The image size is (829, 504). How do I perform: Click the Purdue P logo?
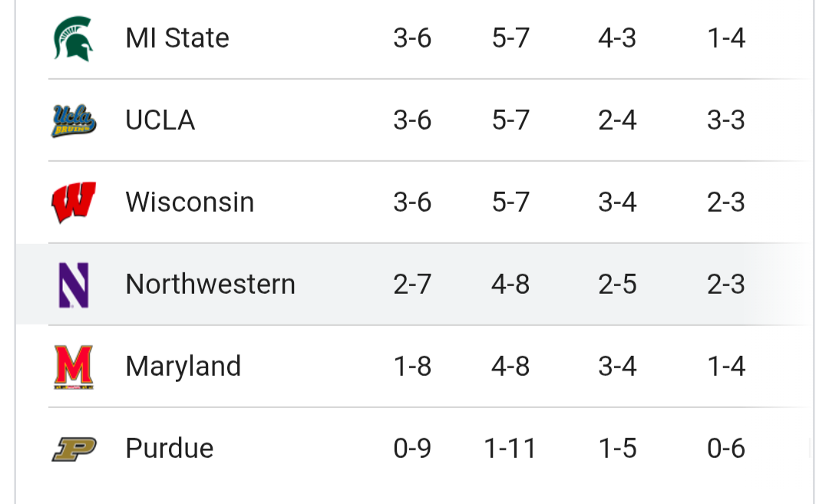pyautogui.click(x=74, y=449)
